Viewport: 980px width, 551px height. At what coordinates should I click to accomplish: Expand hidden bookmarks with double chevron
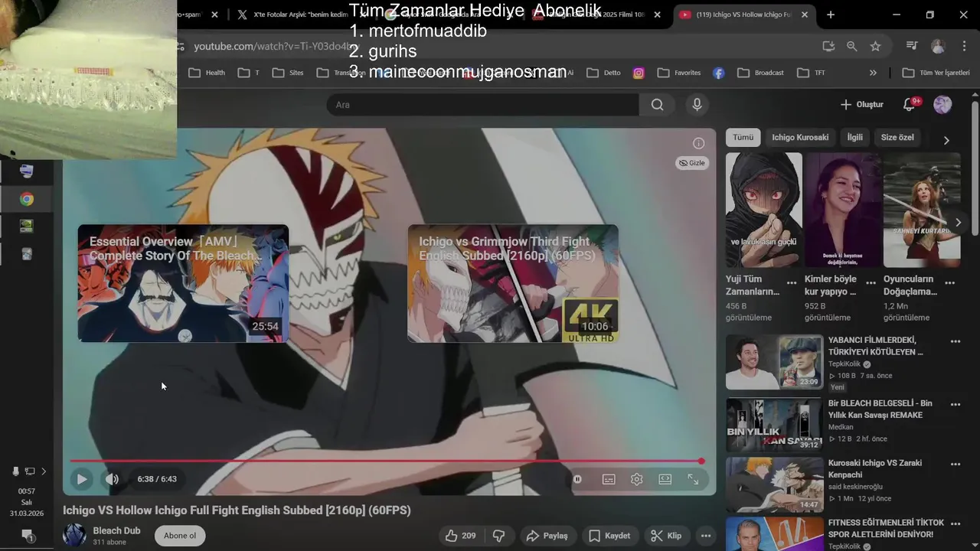coord(873,73)
